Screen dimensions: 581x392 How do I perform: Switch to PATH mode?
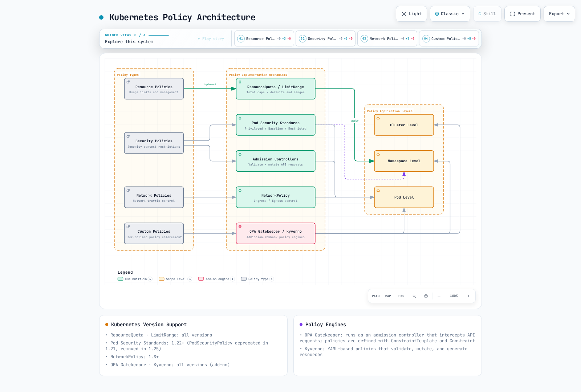click(375, 296)
